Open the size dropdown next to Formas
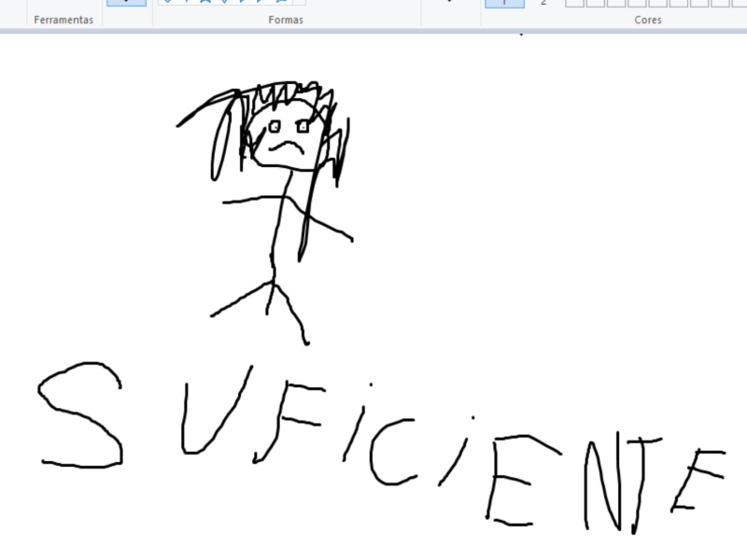This screenshot has height=560, width=747. click(447, 3)
